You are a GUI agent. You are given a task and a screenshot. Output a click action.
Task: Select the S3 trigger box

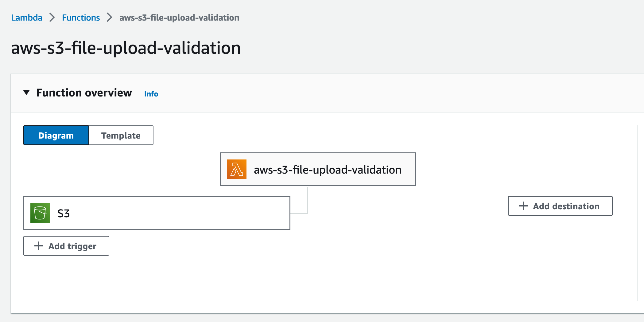coord(157,213)
